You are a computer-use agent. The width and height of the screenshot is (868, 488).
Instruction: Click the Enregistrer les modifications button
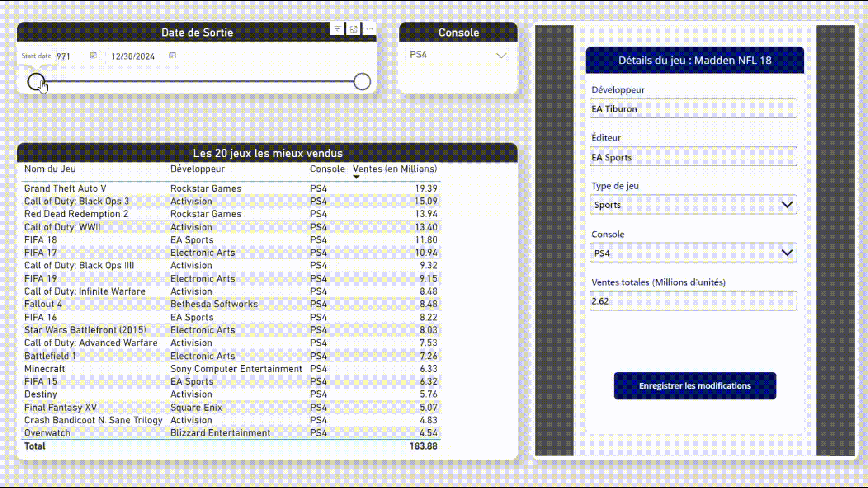click(695, 386)
